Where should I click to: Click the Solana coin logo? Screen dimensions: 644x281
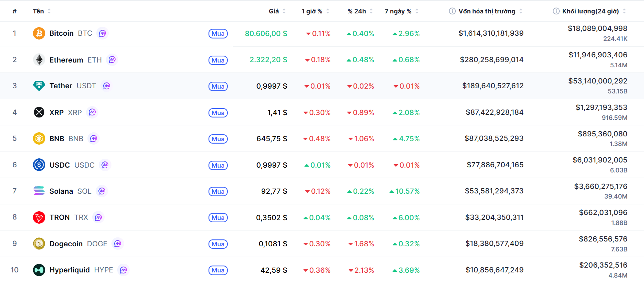[39, 191]
